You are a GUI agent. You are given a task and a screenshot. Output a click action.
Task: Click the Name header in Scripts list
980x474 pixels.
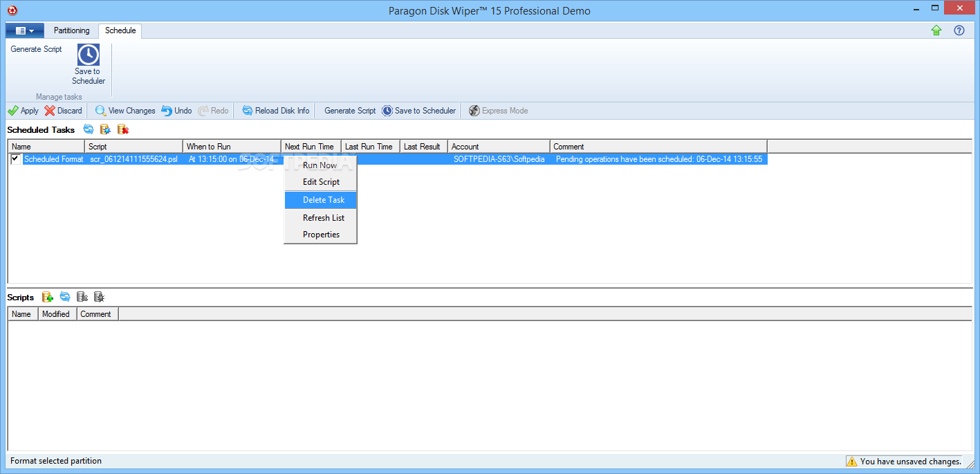click(x=23, y=314)
